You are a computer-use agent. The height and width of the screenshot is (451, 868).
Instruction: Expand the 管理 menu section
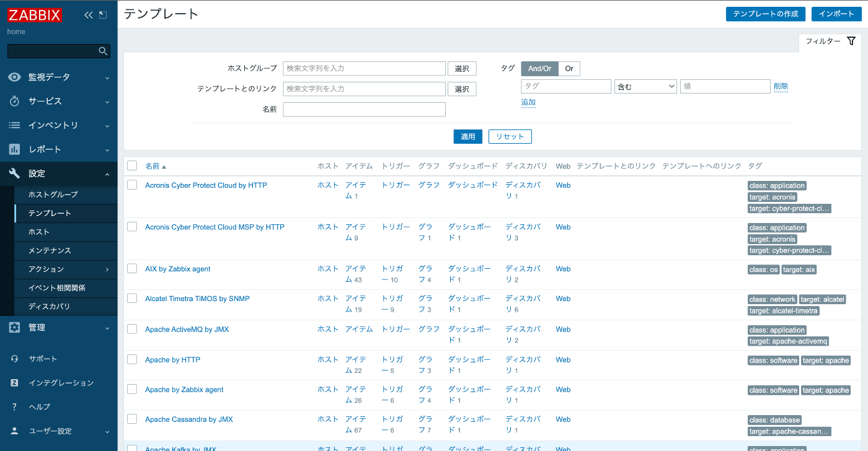[107, 328]
